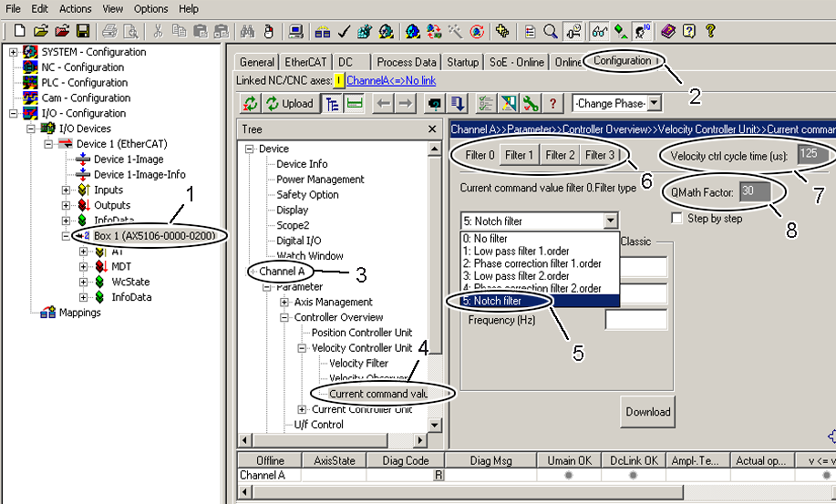Click the black chip with question mark icon
Screen dimensions: 836x504
pos(435,103)
